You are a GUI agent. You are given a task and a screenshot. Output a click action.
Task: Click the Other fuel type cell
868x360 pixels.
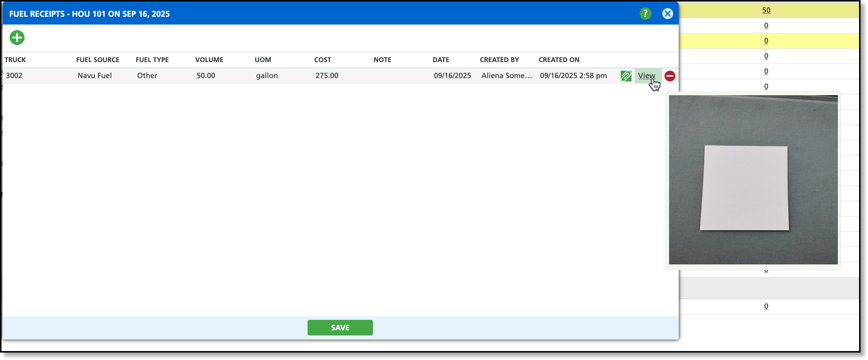[x=147, y=75]
